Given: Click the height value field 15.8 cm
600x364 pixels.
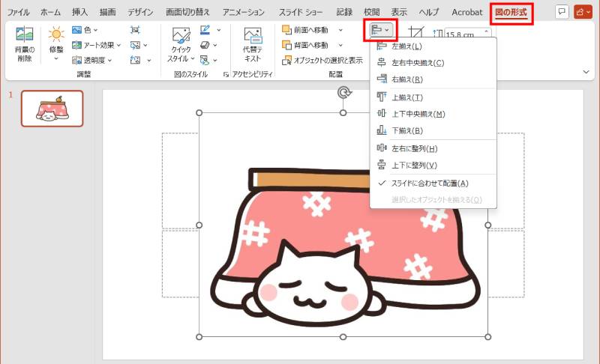Looking at the screenshot, I should 463,34.
